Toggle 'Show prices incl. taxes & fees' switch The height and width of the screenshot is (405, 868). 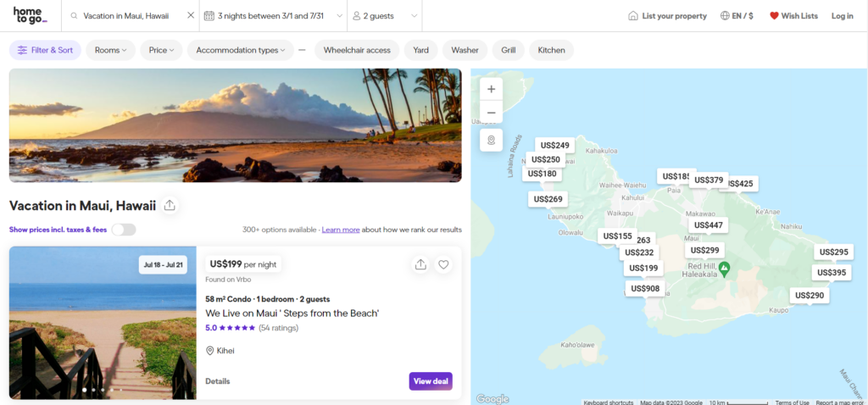124,230
